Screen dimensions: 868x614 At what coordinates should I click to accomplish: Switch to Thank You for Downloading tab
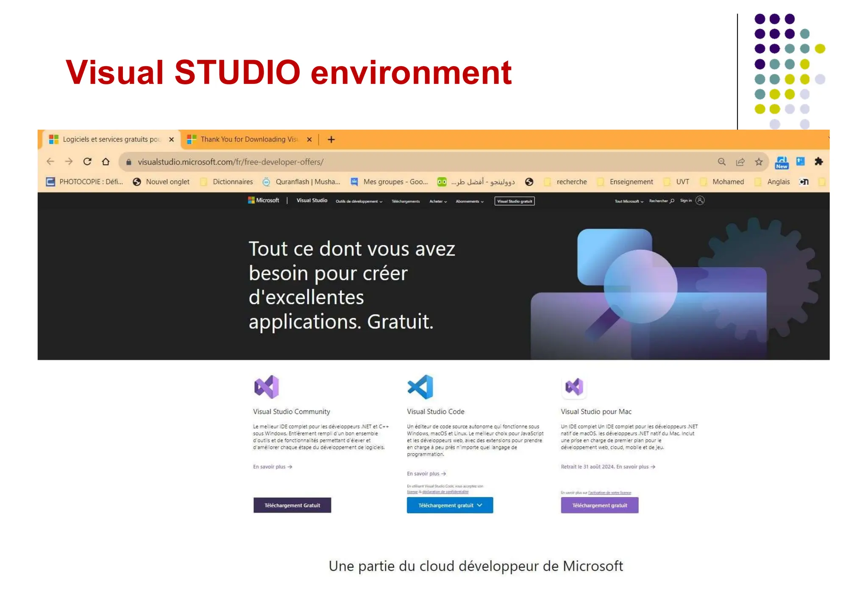[x=249, y=140]
